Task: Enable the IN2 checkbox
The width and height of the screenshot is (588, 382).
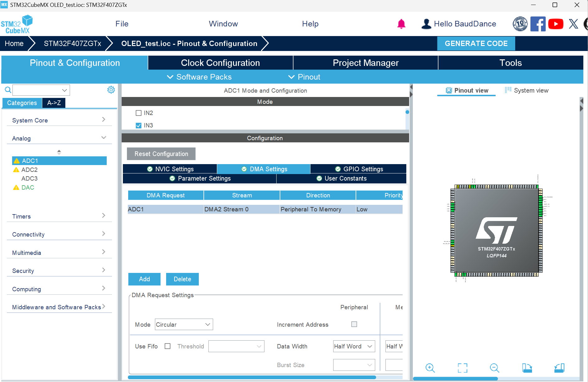Action: [x=138, y=113]
